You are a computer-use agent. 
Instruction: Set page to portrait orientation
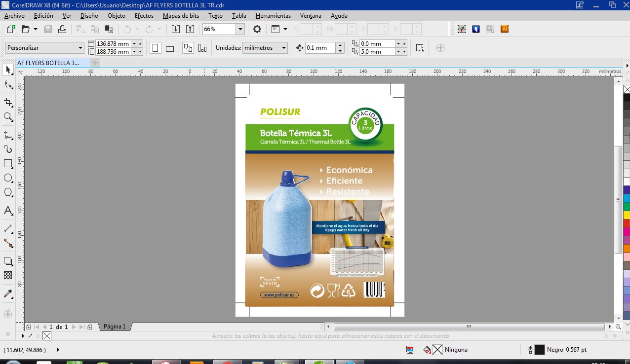click(x=156, y=48)
